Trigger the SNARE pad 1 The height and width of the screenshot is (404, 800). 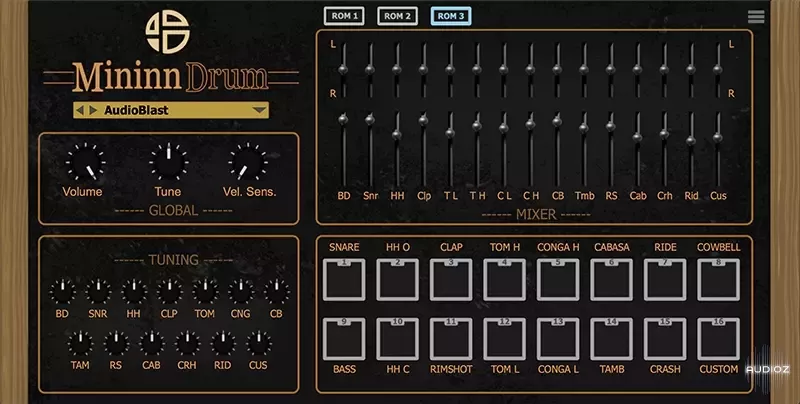(x=344, y=280)
